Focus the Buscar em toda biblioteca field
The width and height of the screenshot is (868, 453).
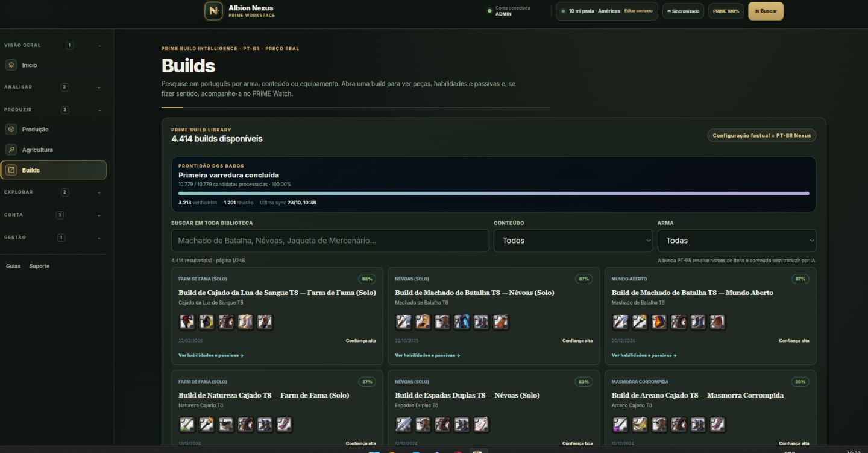click(330, 240)
